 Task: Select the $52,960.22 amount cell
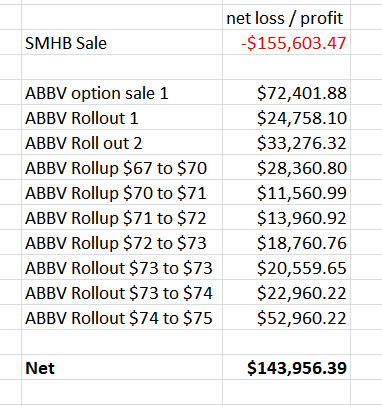click(286, 317)
